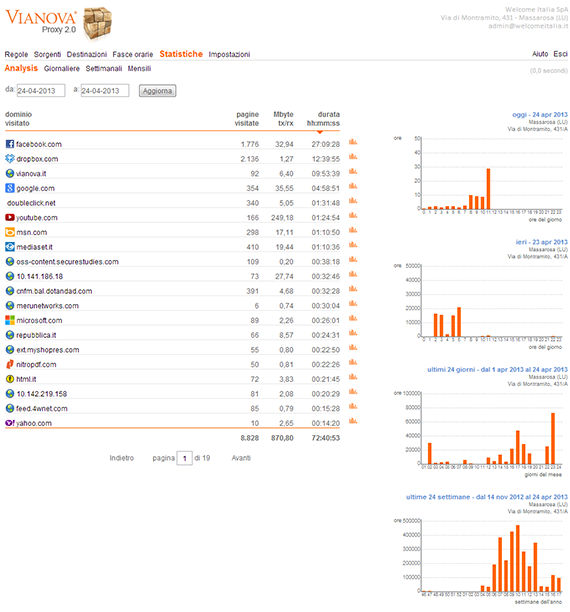Click the Yahoo favicon
The image size is (570, 612).
pos(10,423)
